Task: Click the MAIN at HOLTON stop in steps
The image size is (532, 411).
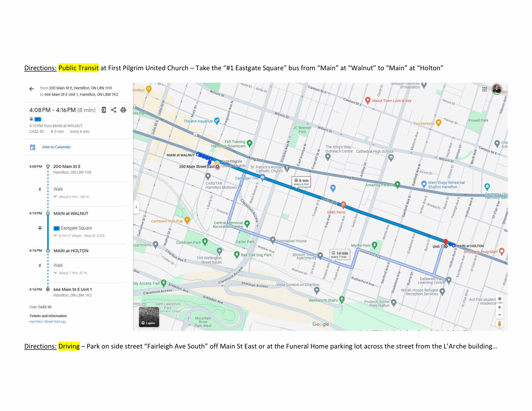Action: click(71, 251)
